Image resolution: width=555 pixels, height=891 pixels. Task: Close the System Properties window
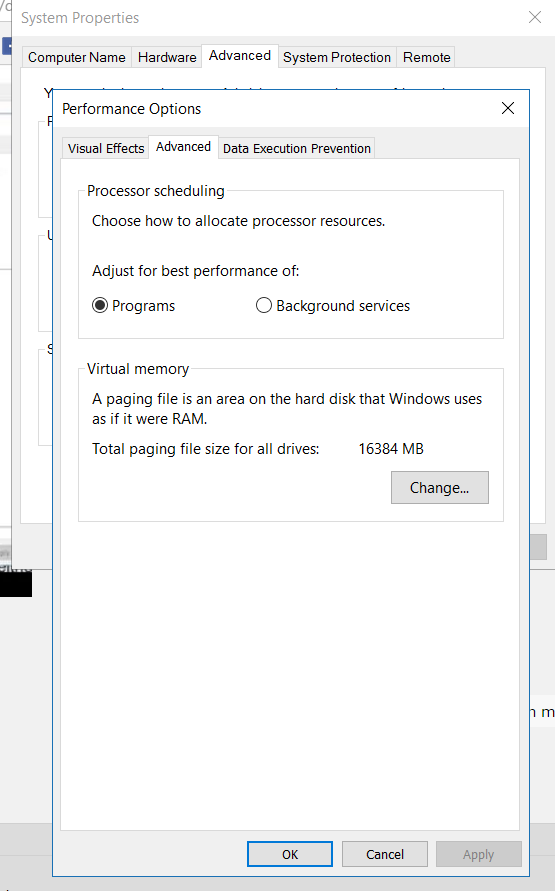[535, 18]
